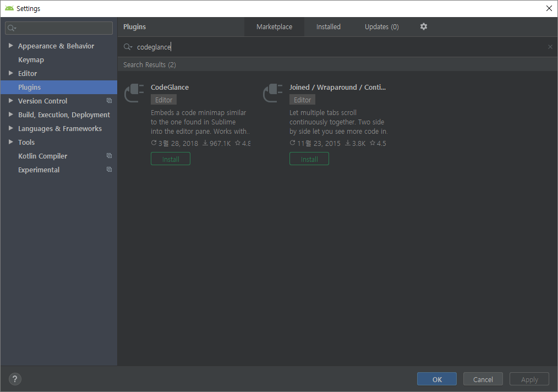This screenshot has width=558, height=392.
Task: Clear the plugin search with the X icon
Action: [550, 47]
